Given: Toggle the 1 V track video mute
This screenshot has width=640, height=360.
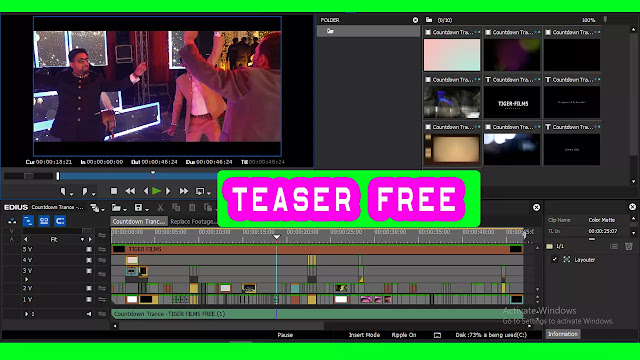Looking at the screenshot, I should 89,299.
